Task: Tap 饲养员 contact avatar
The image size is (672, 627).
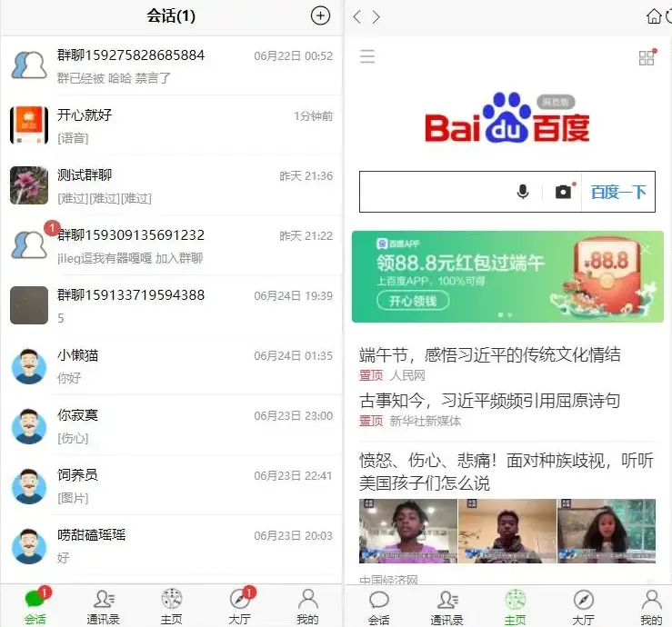Action: coord(29,485)
